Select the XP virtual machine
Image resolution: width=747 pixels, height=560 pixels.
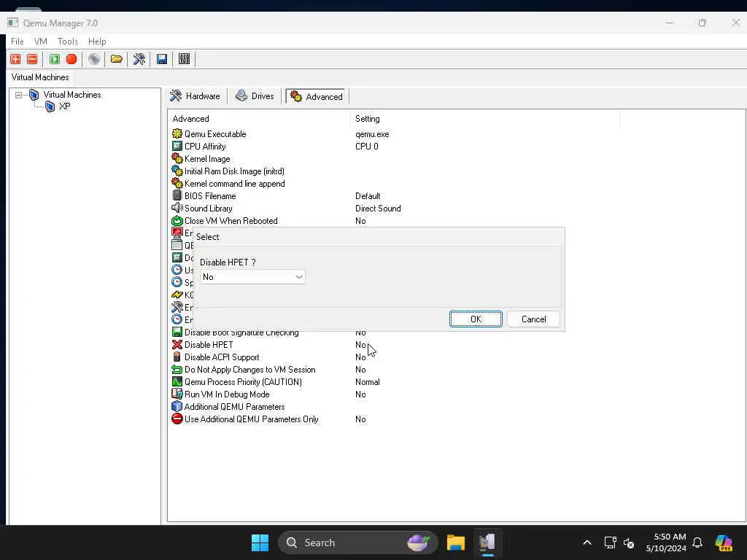(64, 106)
